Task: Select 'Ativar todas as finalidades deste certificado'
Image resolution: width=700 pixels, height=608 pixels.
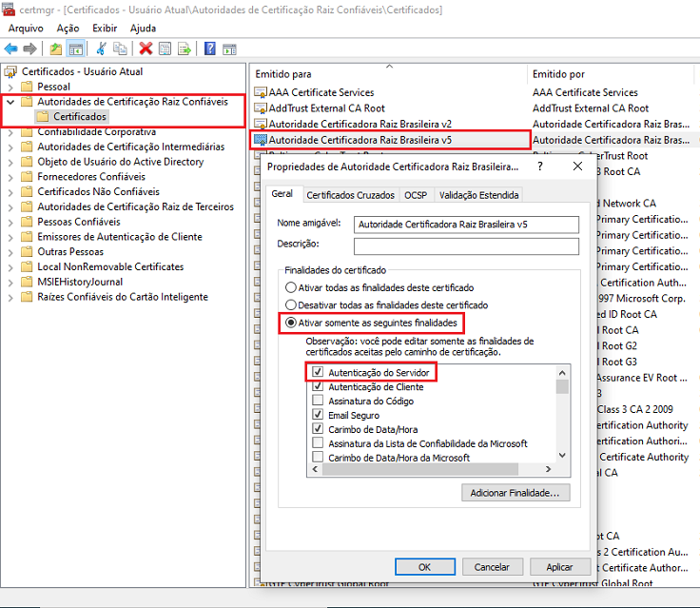Action: (x=291, y=287)
